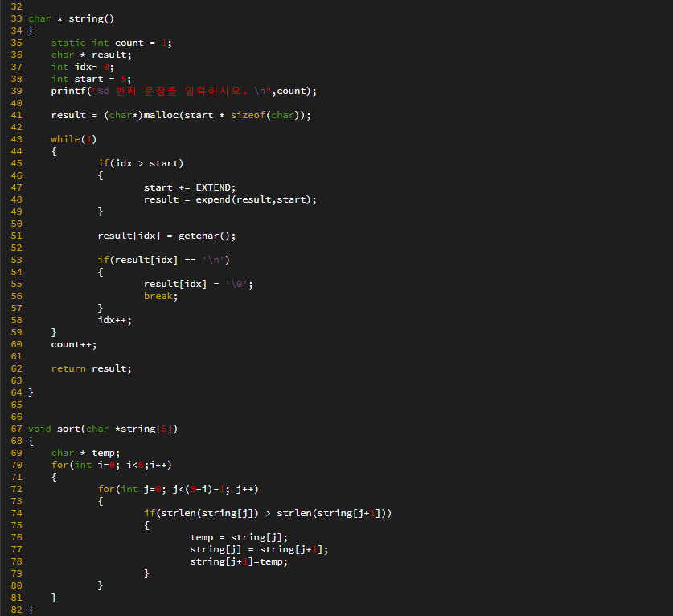673x616 pixels.
Task: Click the 'while(1)' statement
Action: pos(74,139)
